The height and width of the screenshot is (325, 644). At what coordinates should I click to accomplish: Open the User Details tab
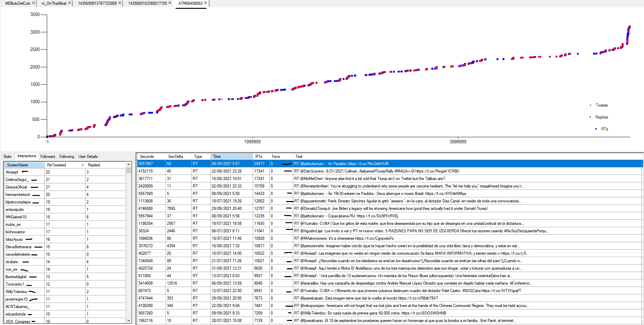88,157
